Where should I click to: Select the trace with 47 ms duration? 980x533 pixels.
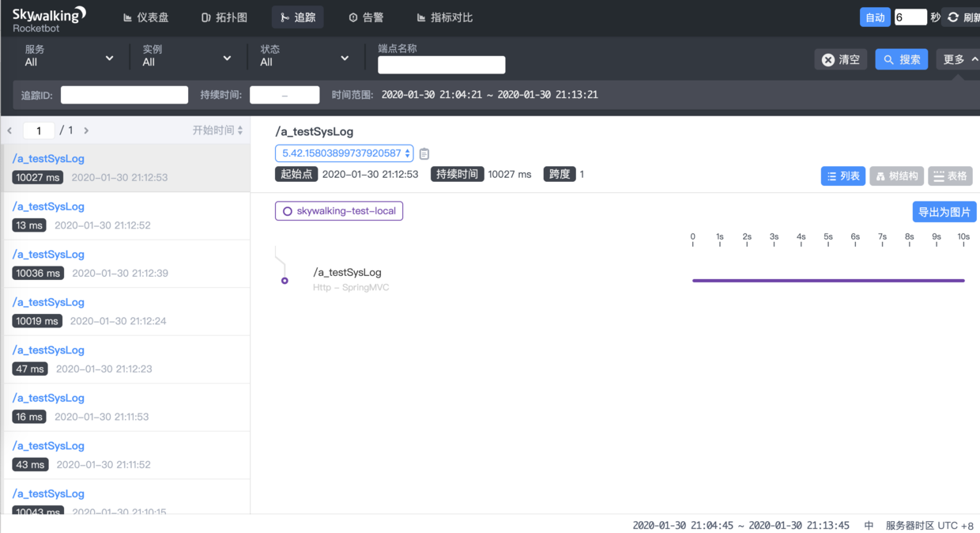pos(125,359)
